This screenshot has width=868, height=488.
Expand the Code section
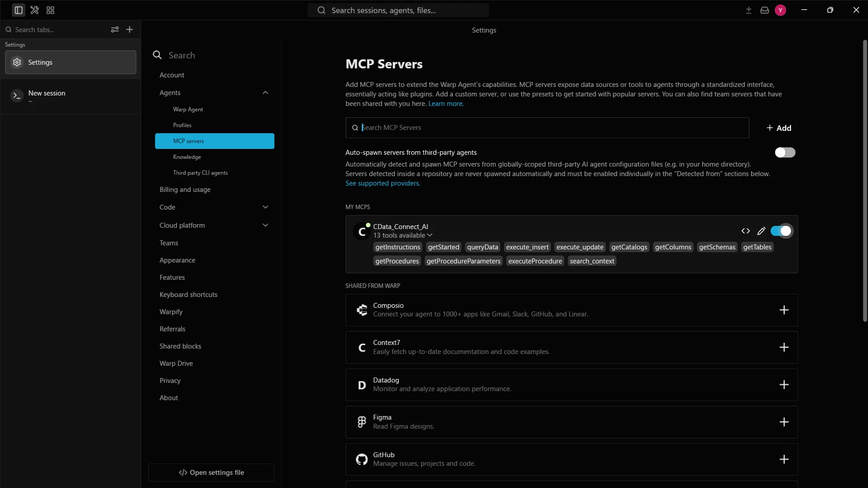[265, 207]
